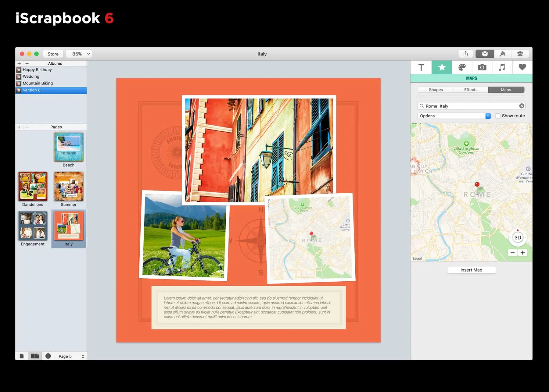549x392 pixels.
Task: Open the Layers stack toolbar icon
Action: 520,54
